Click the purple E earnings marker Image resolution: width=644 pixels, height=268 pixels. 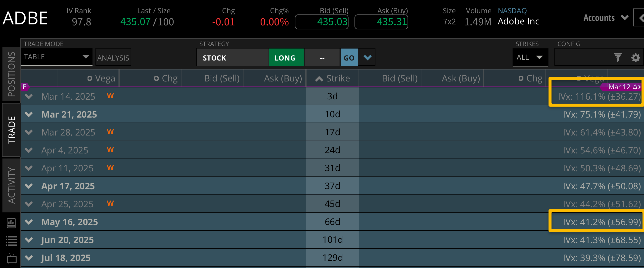click(25, 87)
